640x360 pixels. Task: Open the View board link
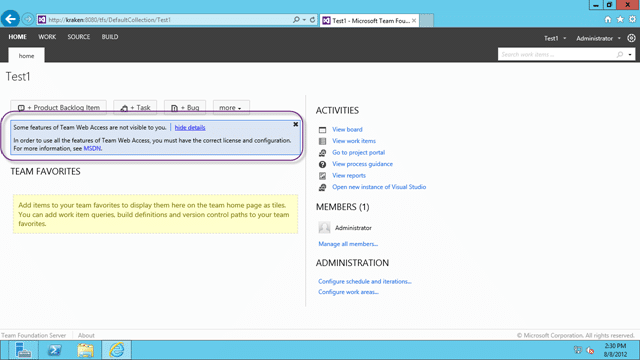347,129
